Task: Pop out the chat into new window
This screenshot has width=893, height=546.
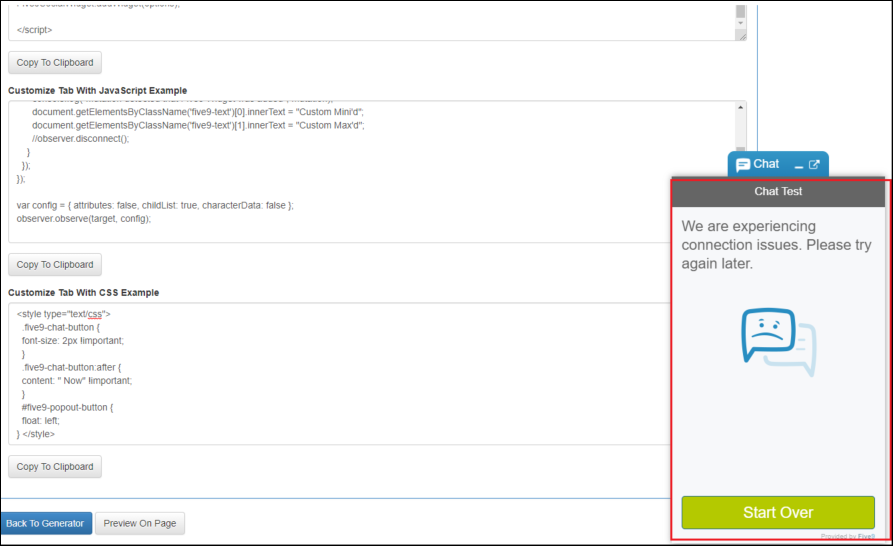Action: 814,165
